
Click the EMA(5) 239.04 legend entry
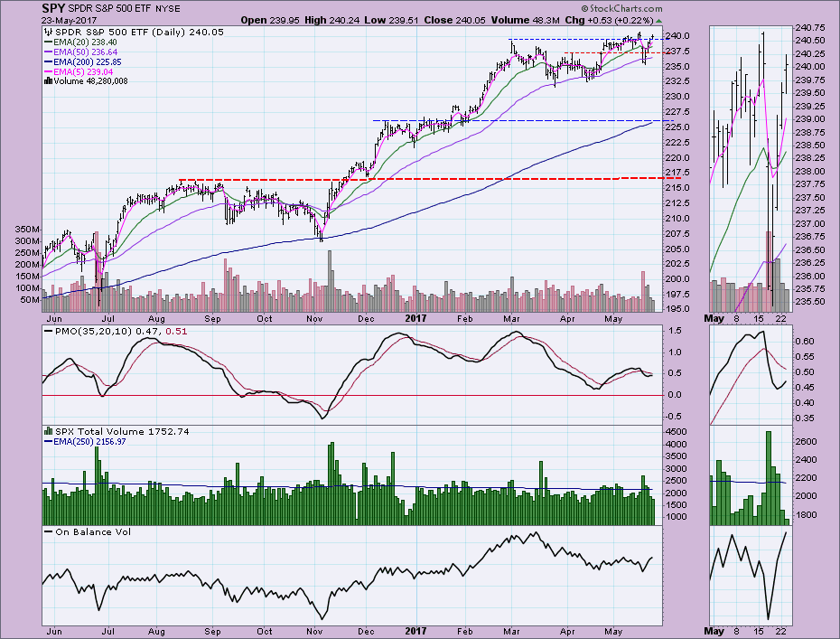pyautogui.click(x=79, y=71)
